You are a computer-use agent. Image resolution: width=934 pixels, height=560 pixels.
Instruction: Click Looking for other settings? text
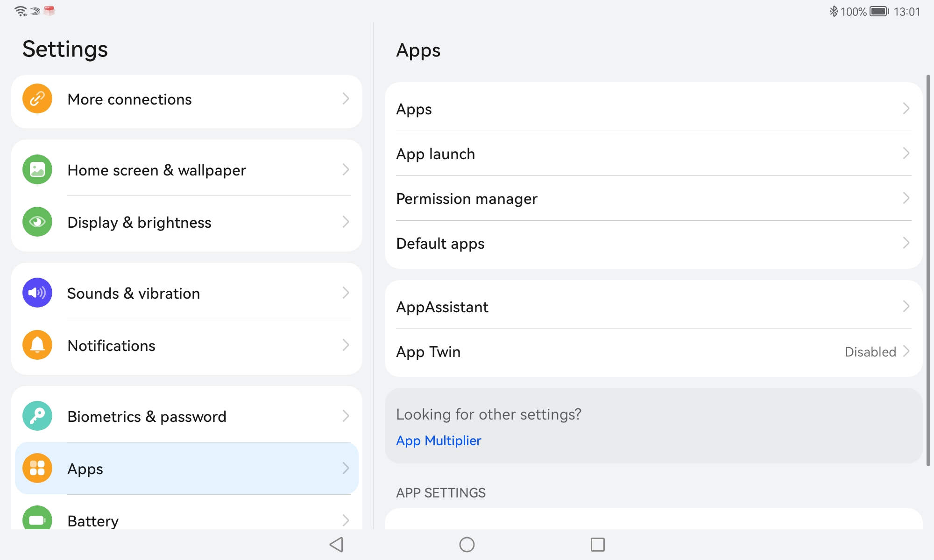click(488, 414)
